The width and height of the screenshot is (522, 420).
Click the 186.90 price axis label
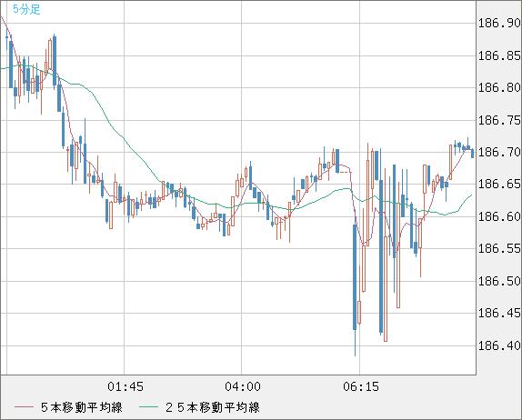click(499, 23)
